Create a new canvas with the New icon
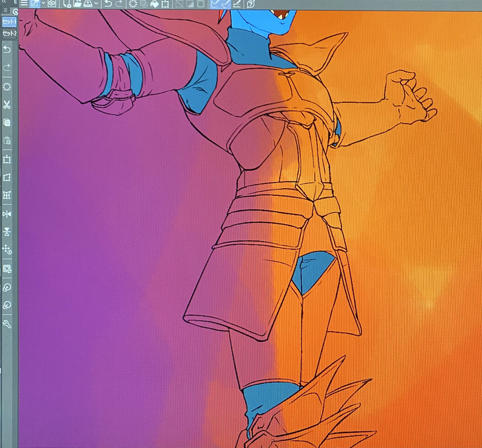The image size is (482, 448). (x=66, y=4)
